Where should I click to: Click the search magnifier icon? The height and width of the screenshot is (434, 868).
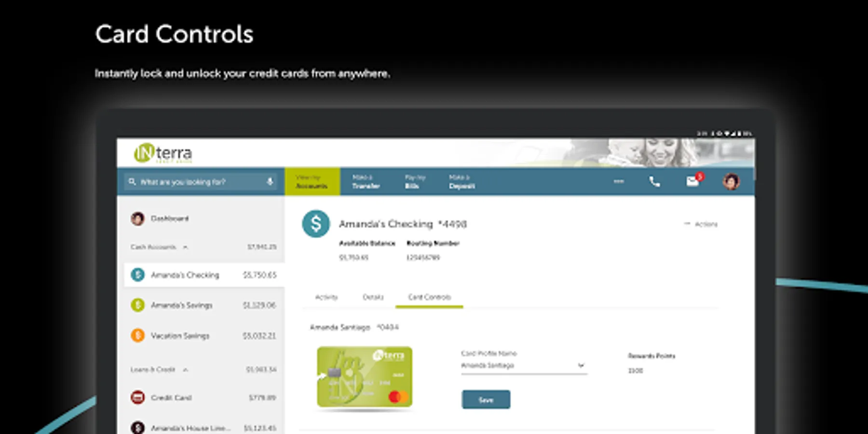132,182
